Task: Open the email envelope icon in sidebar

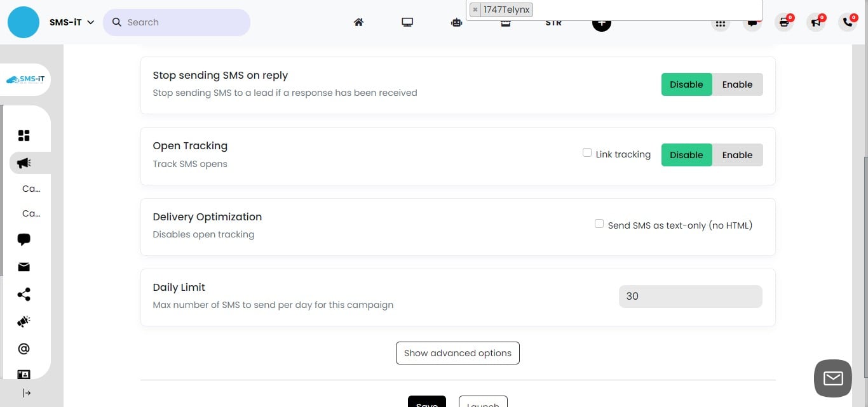Action: 24,267
